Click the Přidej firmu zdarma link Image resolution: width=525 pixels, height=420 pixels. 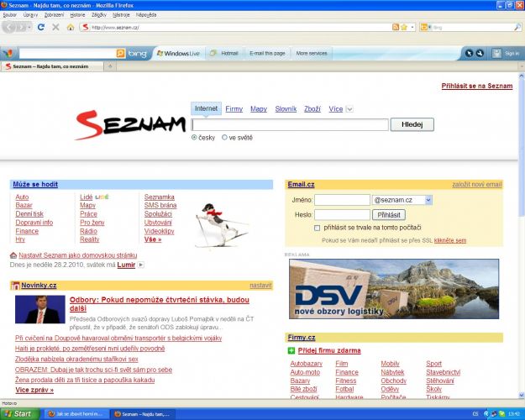pyautogui.click(x=329, y=350)
